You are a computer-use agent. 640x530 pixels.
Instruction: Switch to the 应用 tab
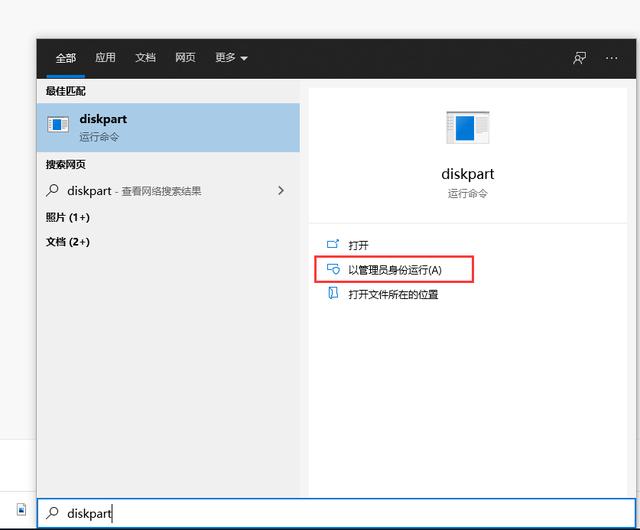point(105,58)
